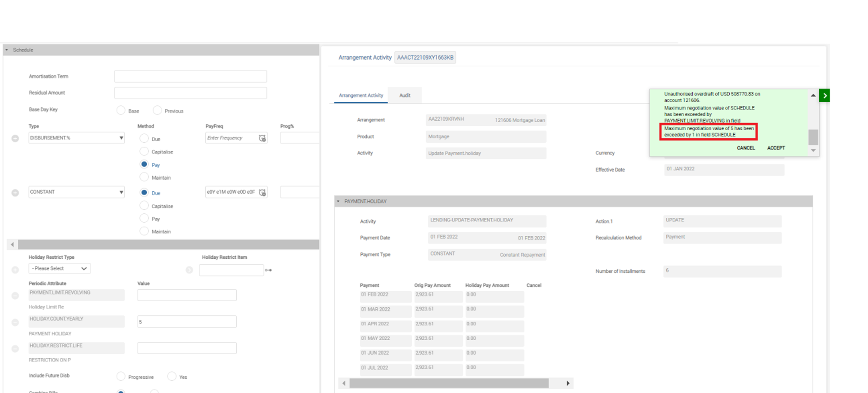Choose Pay method for DISBURSEMENT.%
The image size is (868, 393).
[144, 164]
